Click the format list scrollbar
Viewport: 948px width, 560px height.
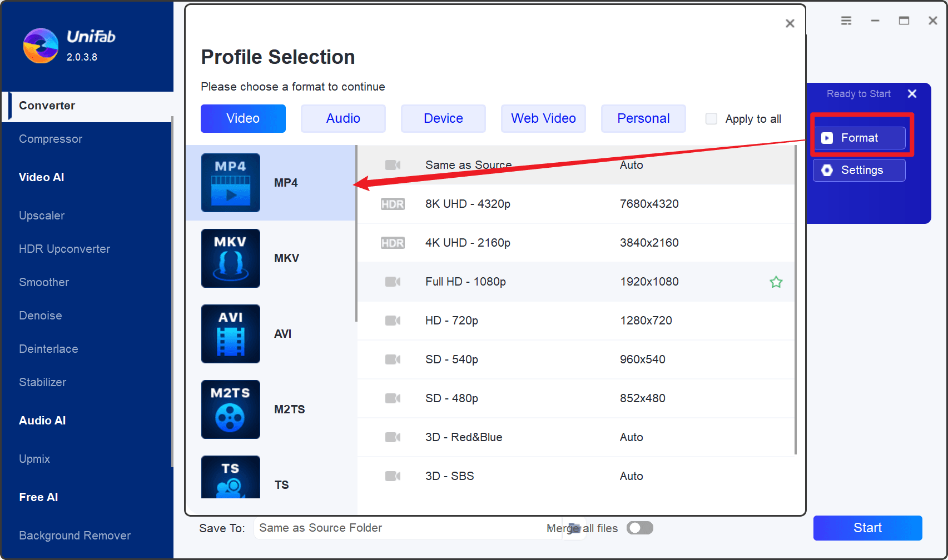(356, 233)
